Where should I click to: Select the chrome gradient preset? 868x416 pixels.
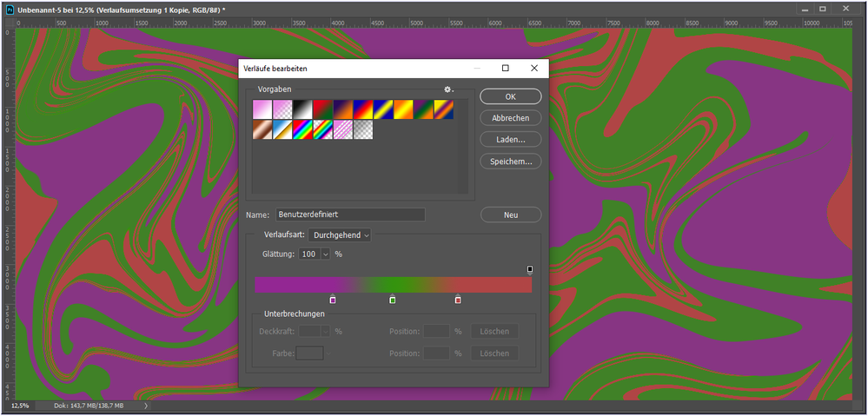282,130
